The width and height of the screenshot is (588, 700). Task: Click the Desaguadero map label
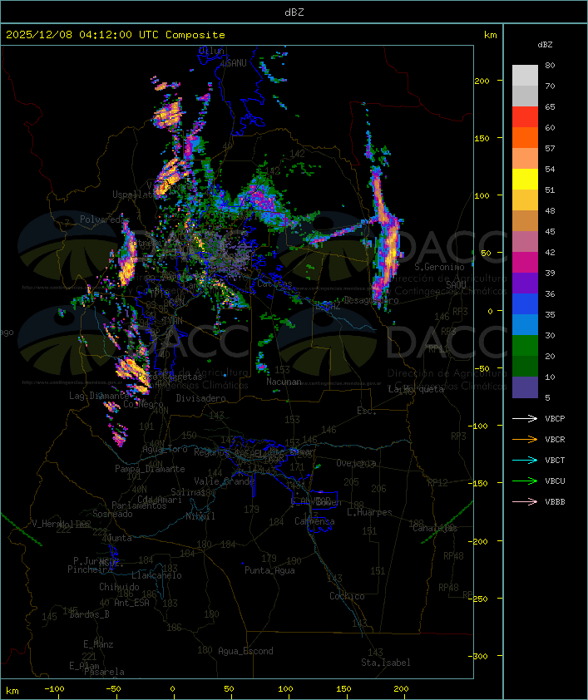click(x=371, y=300)
